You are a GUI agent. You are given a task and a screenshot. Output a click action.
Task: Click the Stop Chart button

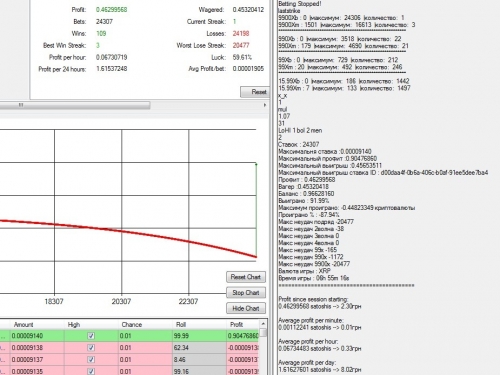point(246,292)
